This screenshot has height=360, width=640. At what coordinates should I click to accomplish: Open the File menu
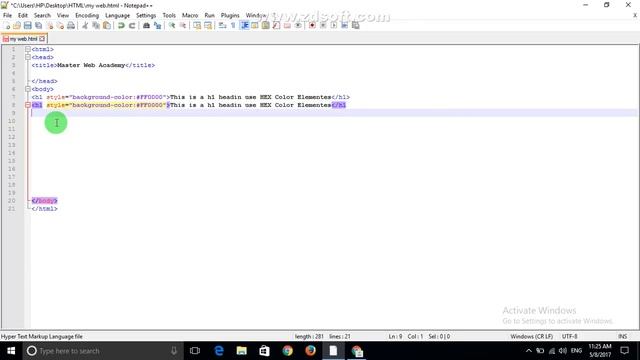7,15
